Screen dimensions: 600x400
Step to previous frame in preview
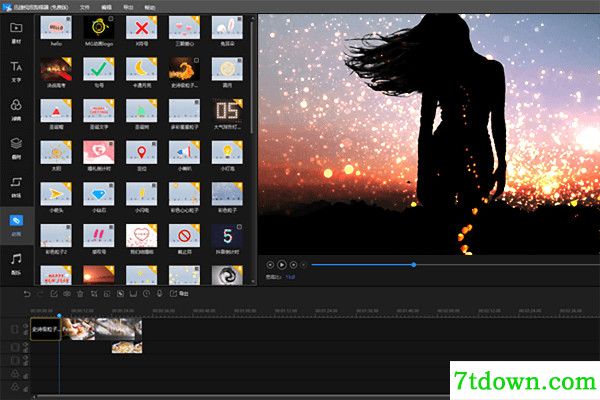tap(270, 264)
